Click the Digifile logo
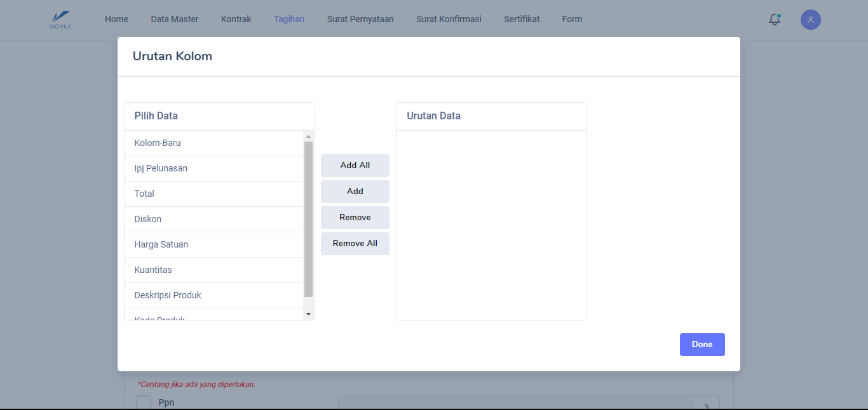Screen dimensions: 868x410 point(60,20)
